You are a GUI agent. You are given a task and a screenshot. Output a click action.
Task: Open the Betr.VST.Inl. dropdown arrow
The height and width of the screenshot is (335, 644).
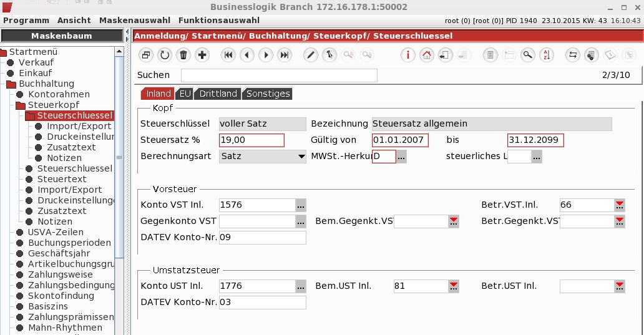620,205
